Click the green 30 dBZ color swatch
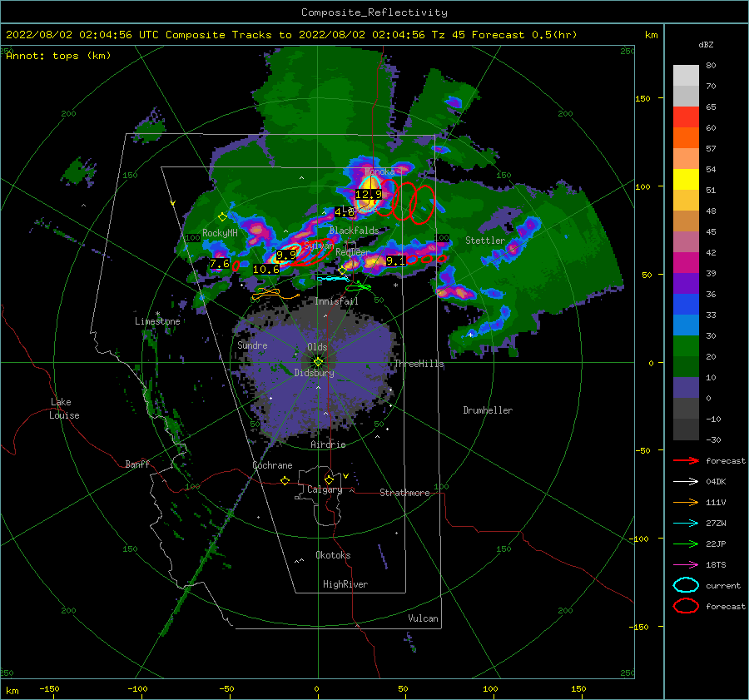Screen dimensions: 749x700 pos(686,345)
